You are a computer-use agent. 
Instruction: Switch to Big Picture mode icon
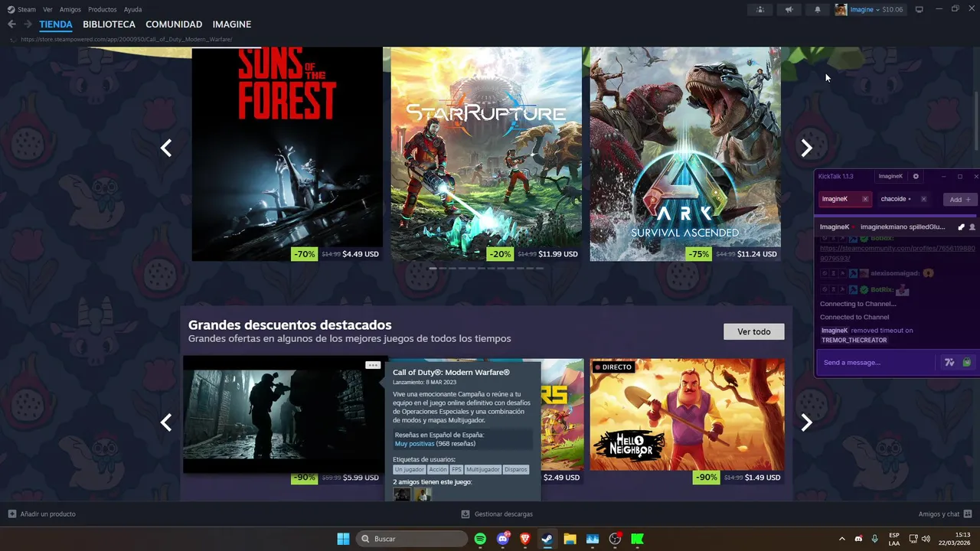pyautogui.click(x=920, y=9)
